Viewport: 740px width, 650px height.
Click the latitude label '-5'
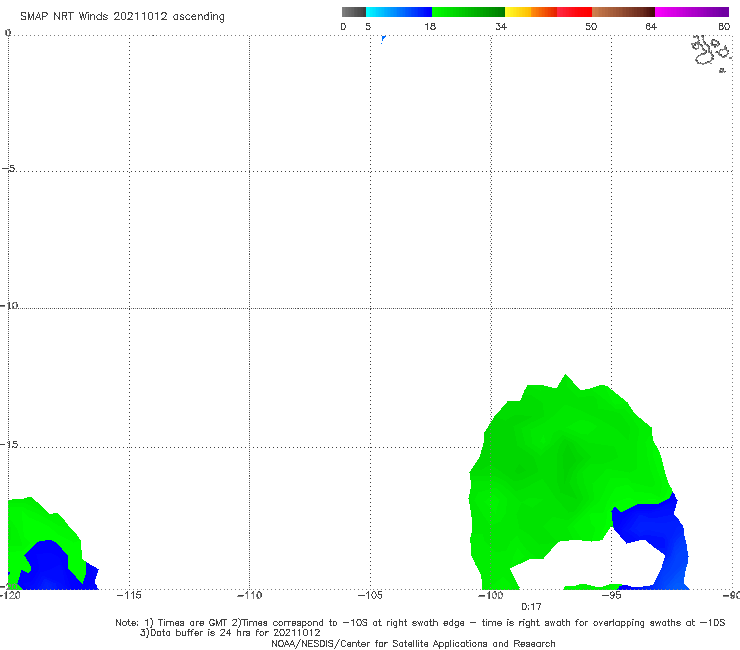tap(9, 168)
